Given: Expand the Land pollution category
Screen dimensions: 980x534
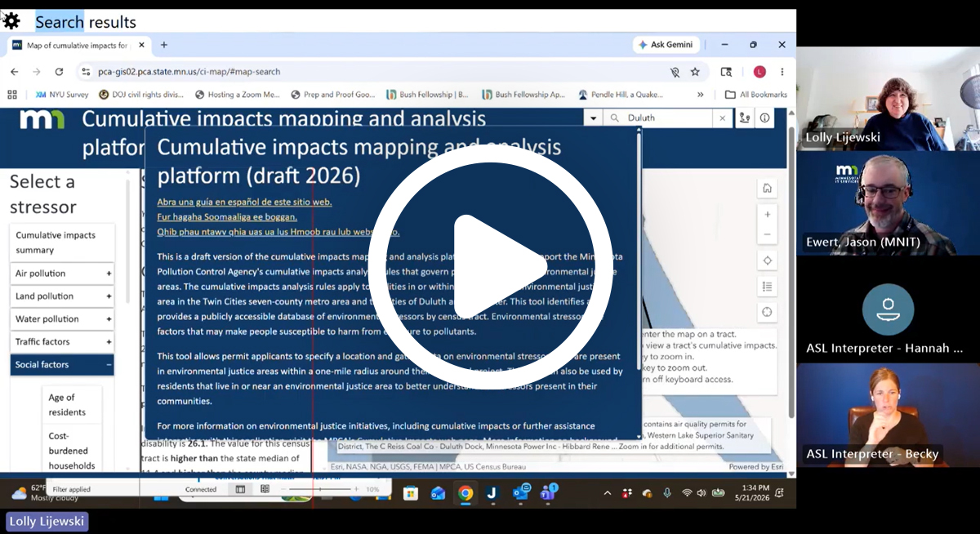Looking at the screenshot, I should click(x=62, y=296).
